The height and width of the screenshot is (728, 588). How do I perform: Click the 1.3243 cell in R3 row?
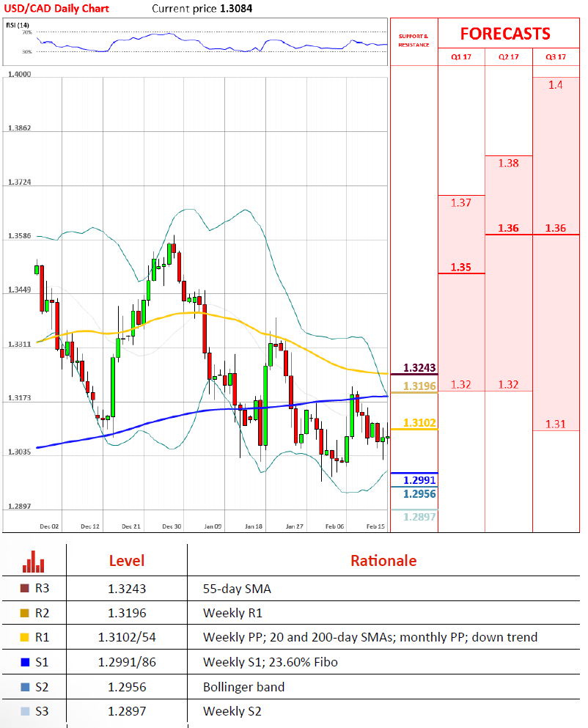127,589
